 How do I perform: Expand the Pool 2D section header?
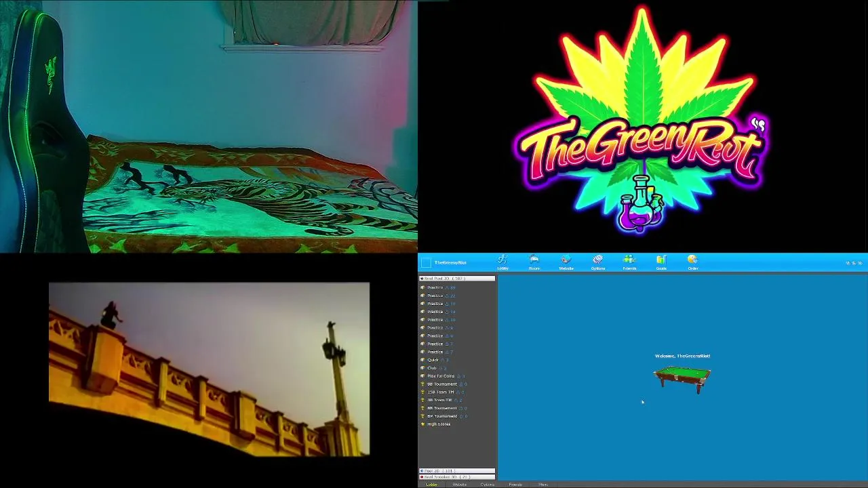point(457,470)
